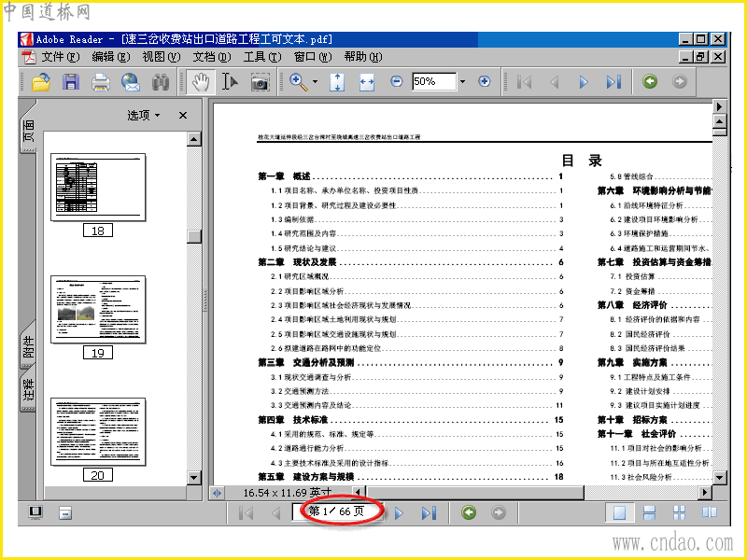The image size is (747, 560).
Task: Click the page number field in status bar
Action: (x=338, y=511)
